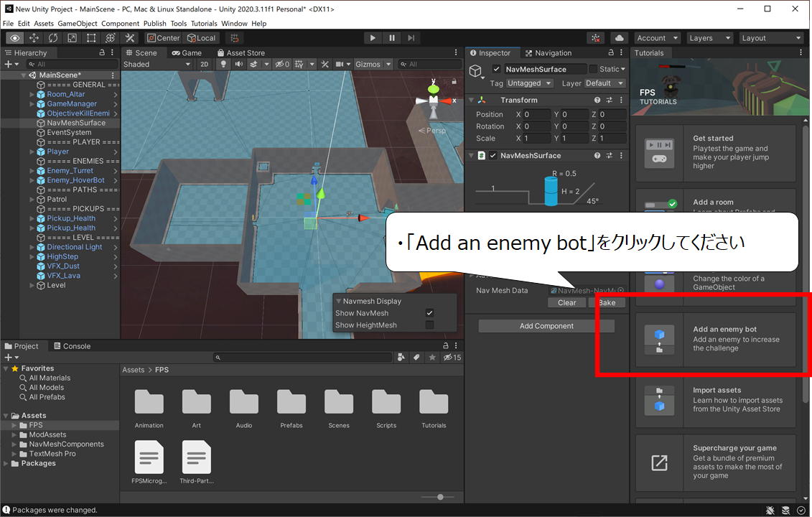Toggle Local handle rotation button
This screenshot has width=812, height=517.
[x=202, y=38]
